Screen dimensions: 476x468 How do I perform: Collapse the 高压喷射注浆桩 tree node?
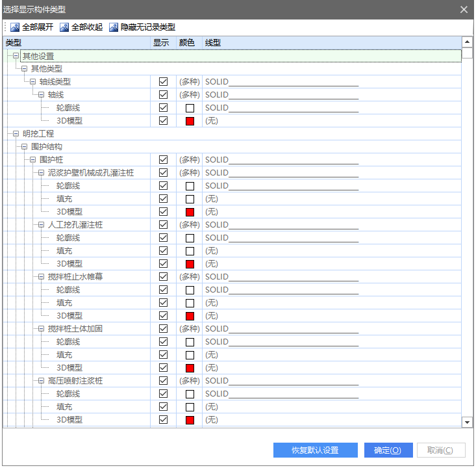tap(42, 381)
